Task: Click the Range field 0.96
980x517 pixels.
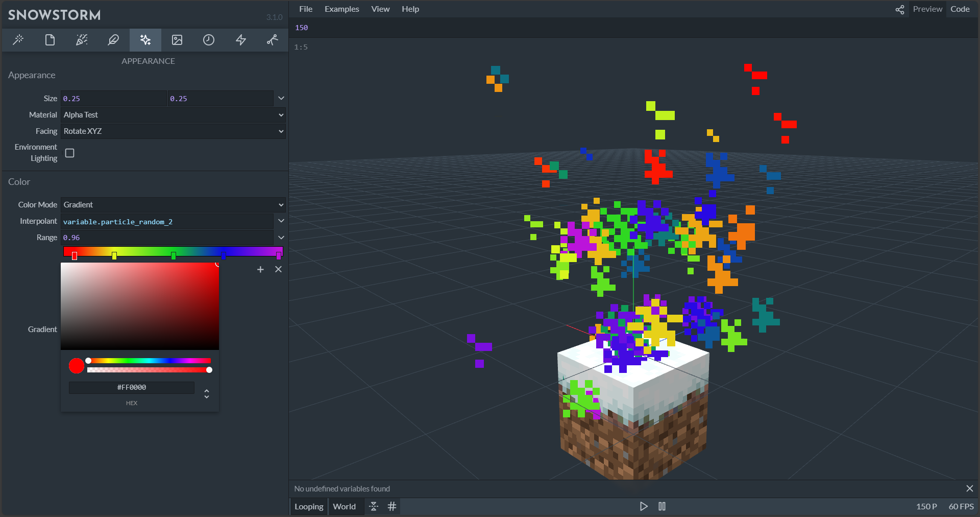Action: pos(167,238)
